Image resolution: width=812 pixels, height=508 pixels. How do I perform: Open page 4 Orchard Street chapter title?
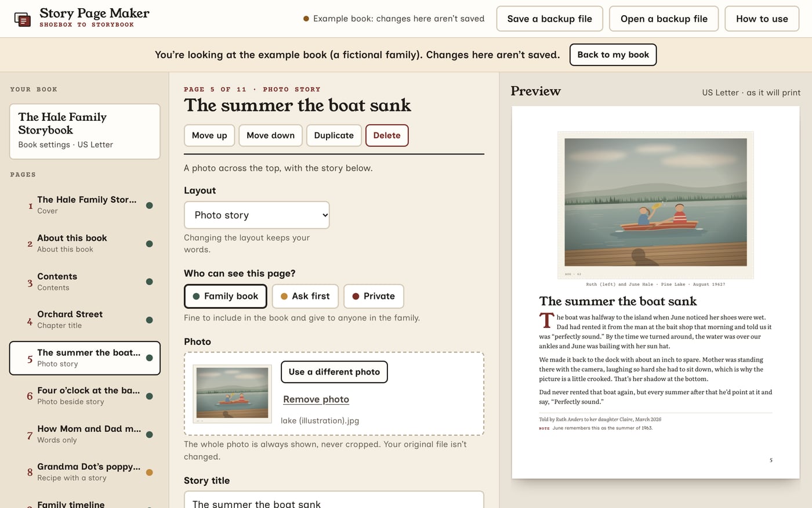[85, 319]
